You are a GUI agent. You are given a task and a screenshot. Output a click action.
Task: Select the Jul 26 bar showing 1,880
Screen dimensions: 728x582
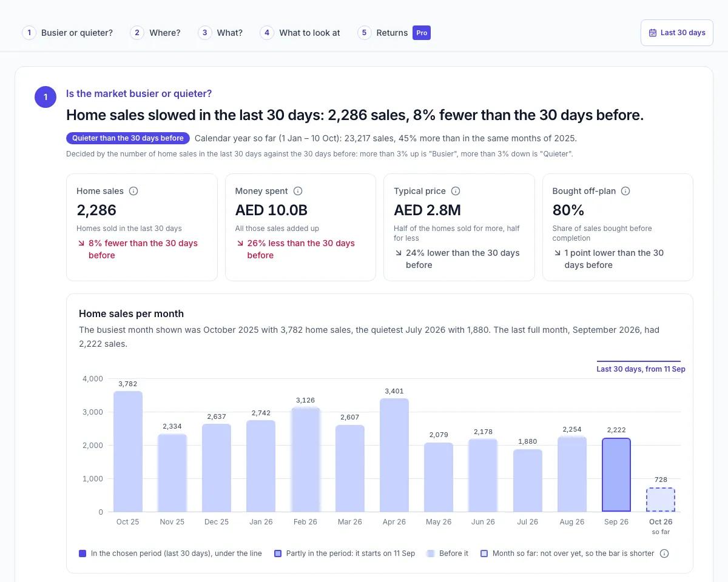point(528,480)
